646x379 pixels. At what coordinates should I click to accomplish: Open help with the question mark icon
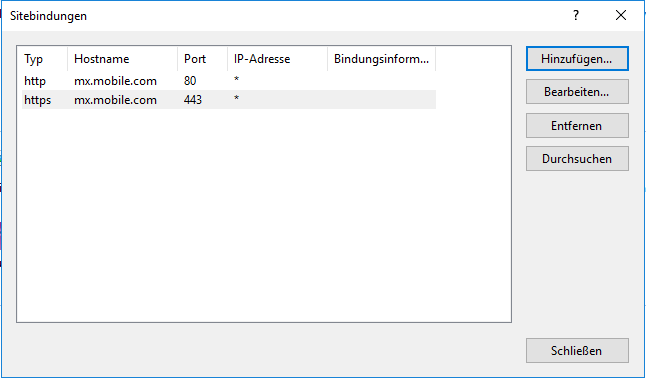coord(576,16)
